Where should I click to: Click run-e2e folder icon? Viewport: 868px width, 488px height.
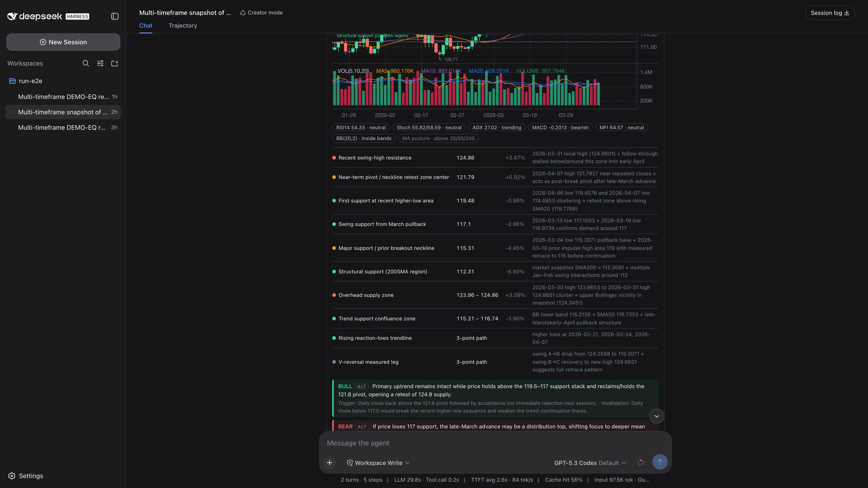[12, 81]
